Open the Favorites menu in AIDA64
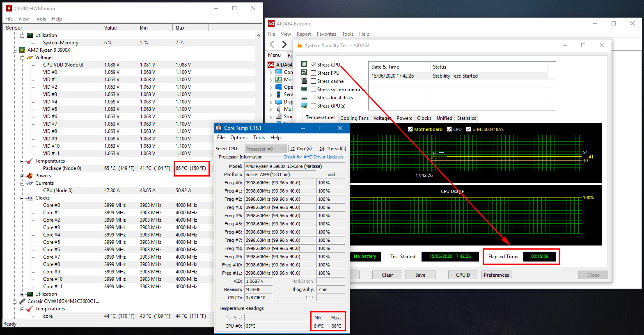 326,34
